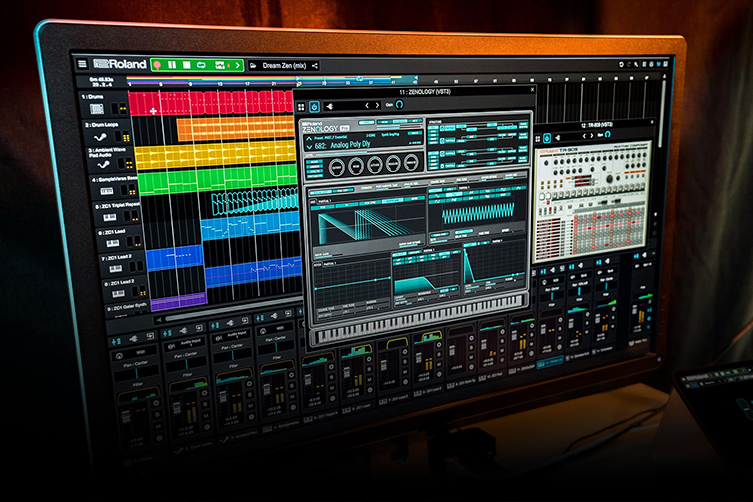The image size is (753, 502).
Task: Select Audio Input on second mixer channel
Action: tap(182, 343)
